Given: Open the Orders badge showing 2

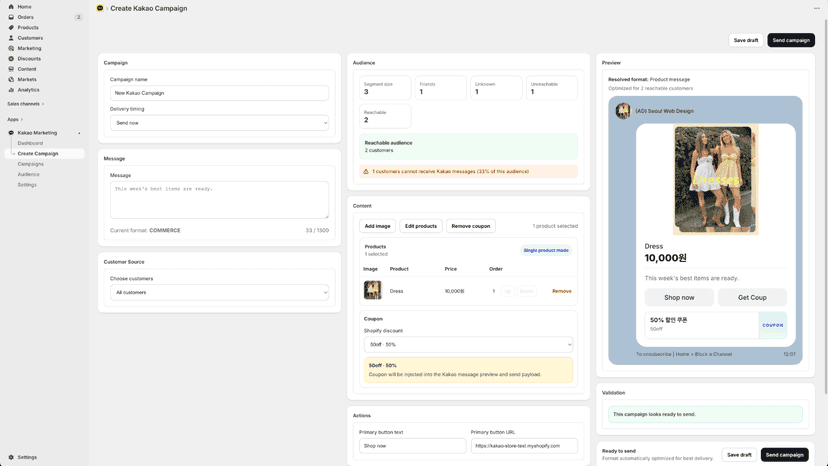Looking at the screenshot, I should tap(78, 17).
